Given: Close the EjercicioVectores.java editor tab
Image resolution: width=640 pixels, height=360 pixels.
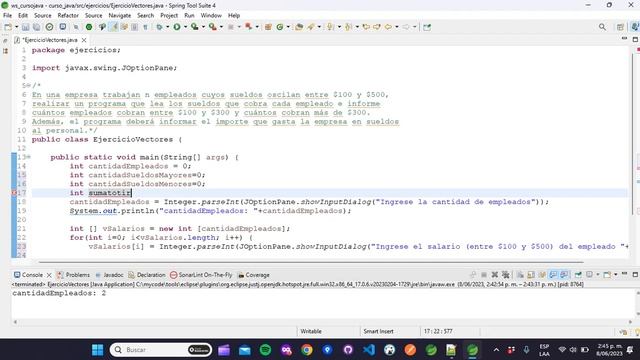Looking at the screenshot, I should click(84, 40).
